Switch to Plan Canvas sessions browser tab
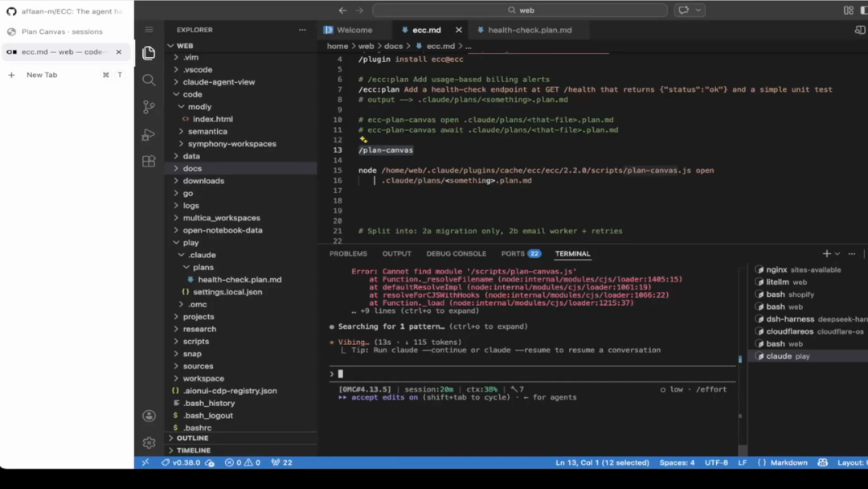Screen dimensions: 868x489 click(x=65, y=31)
